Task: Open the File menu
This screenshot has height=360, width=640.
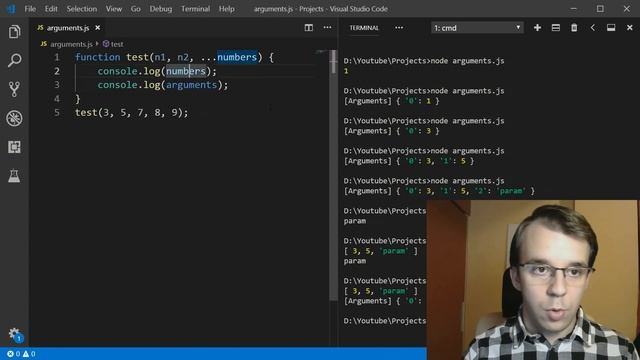Action: coord(30,9)
